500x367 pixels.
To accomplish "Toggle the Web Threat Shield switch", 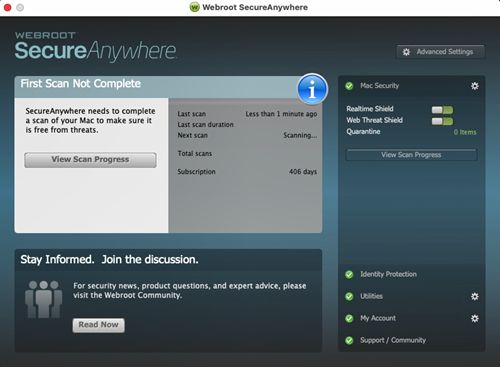I will click(442, 121).
